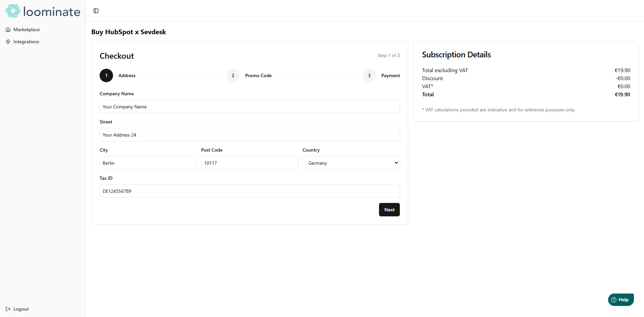Click the bold 'Total' label
The height and width of the screenshot is (317, 644).
[428, 94]
